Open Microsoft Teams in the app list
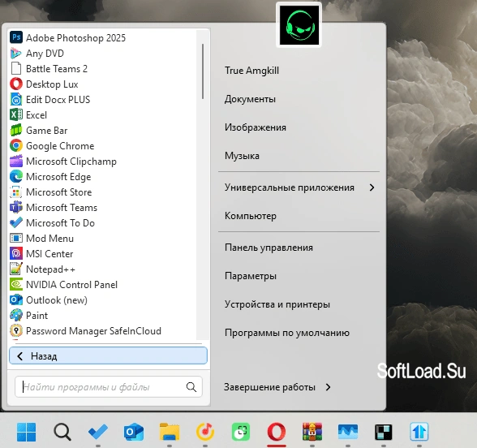The image size is (477, 448). 54,208
